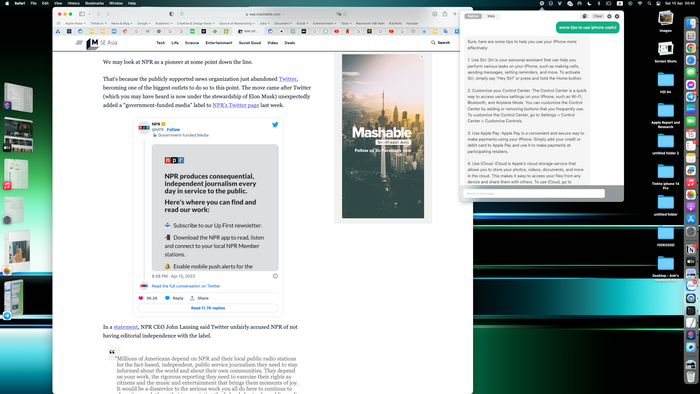Click the add circle icon in chat panel
Image resolution: width=700 pixels, height=394 pixels.
click(x=609, y=17)
